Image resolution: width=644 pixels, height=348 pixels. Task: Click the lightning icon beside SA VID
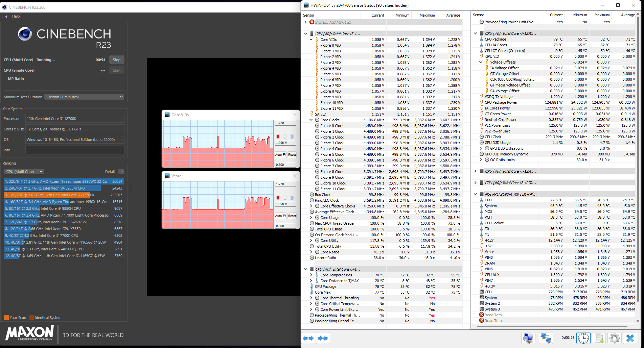point(312,114)
